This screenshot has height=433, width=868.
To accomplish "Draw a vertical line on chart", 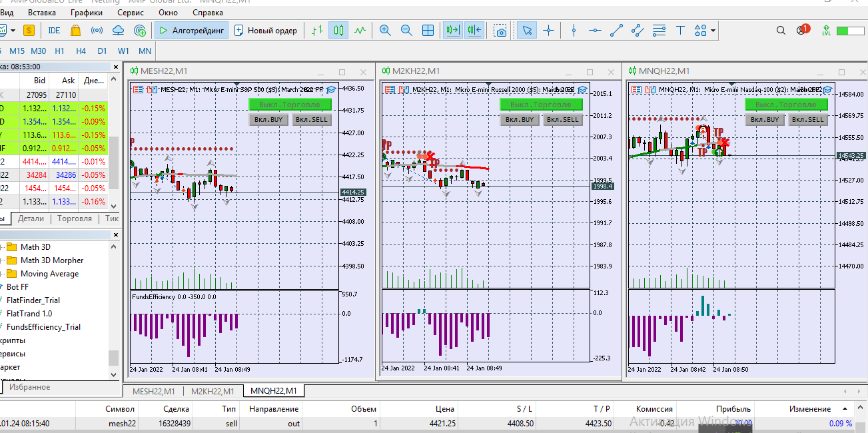I will (x=574, y=30).
